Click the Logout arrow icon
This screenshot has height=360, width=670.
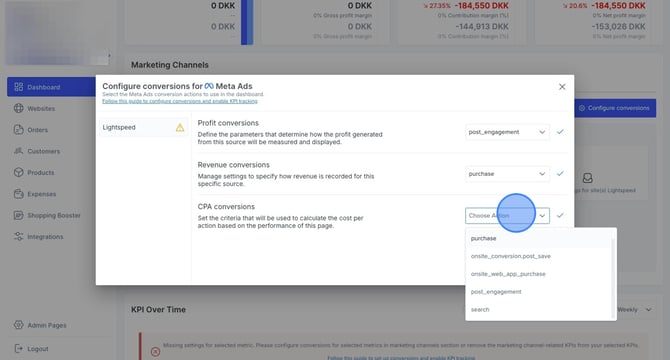pyautogui.click(x=18, y=348)
